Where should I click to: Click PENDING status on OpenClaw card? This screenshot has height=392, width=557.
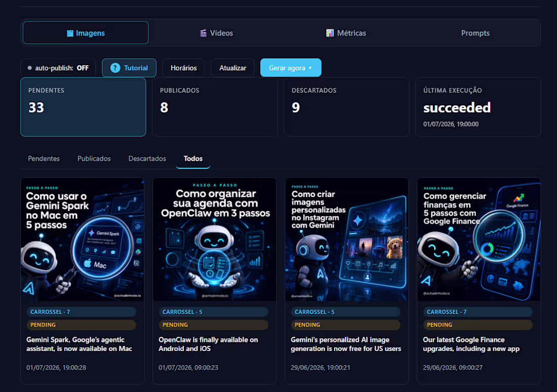point(214,325)
